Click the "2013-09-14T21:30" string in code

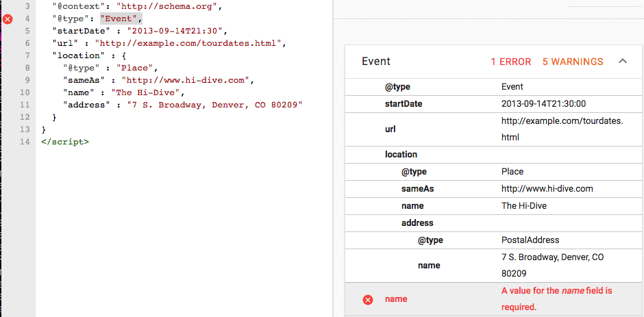[175, 31]
